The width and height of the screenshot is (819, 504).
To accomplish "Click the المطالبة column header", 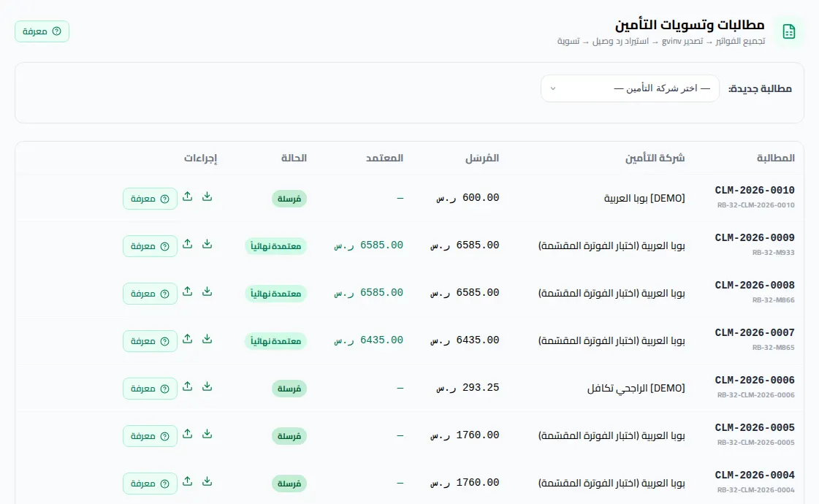I will coord(776,158).
